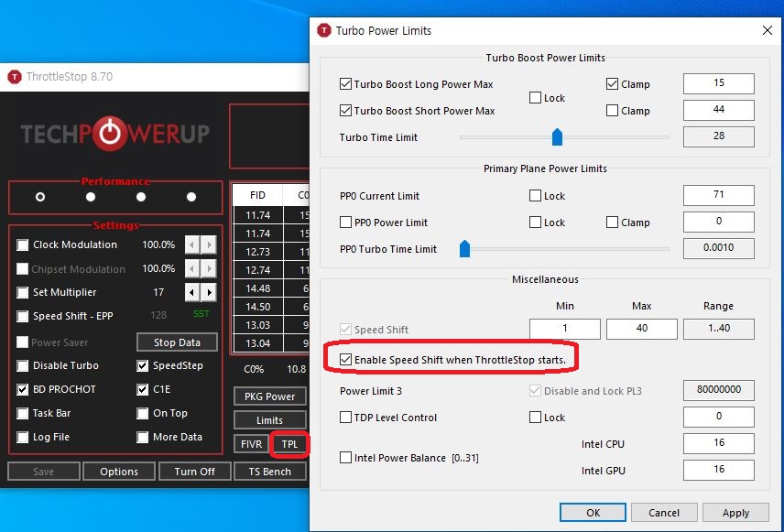The width and height of the screenshot is (784, 532).
Task: Check the Turbo Boost Lock checkbox
Action: pyautogui.click(x=535, y=97)
